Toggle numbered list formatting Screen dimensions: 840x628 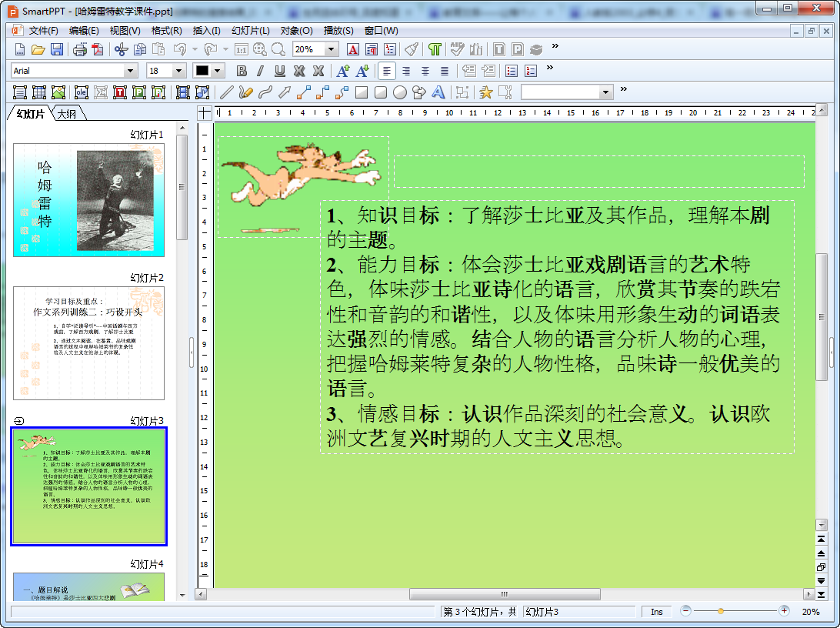click(531, 71)
